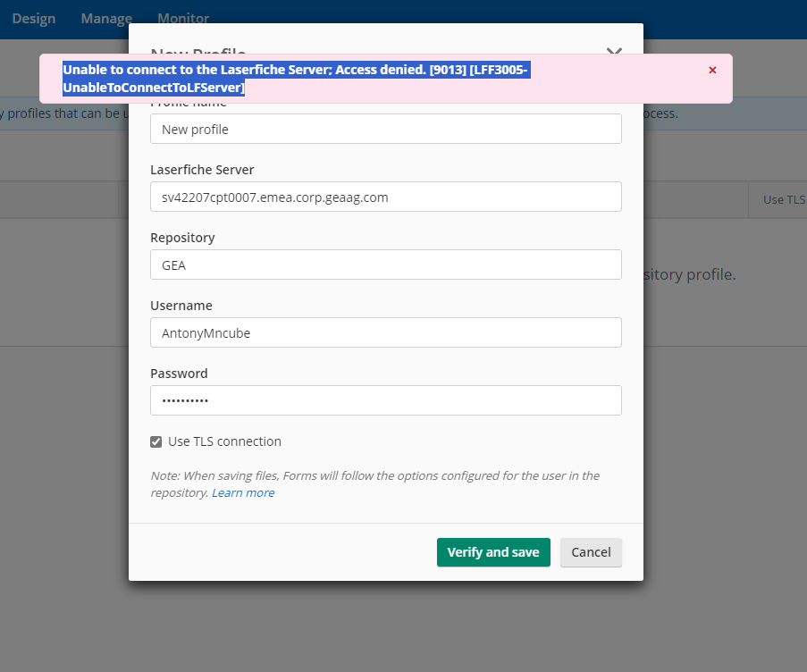The width and height of the screenshot is (807, 672).
Task: Focus the masked Password input box
Action: (385, 400)
